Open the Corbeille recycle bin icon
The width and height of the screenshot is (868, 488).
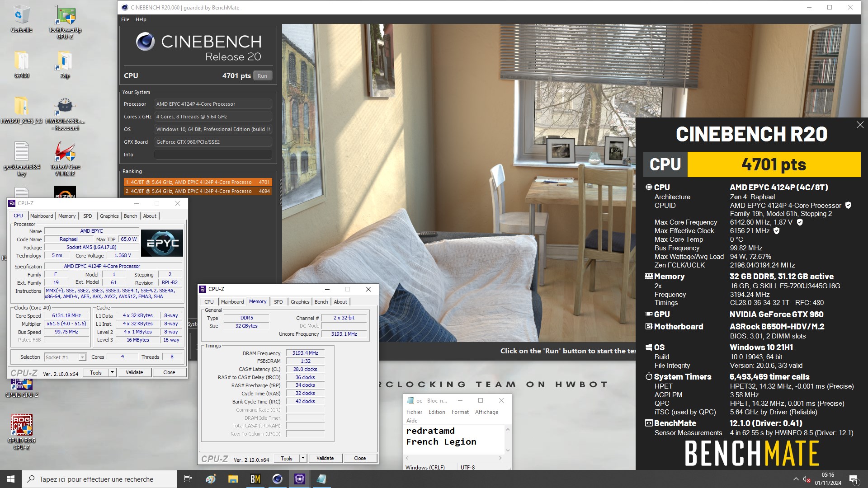coord(21,19)
